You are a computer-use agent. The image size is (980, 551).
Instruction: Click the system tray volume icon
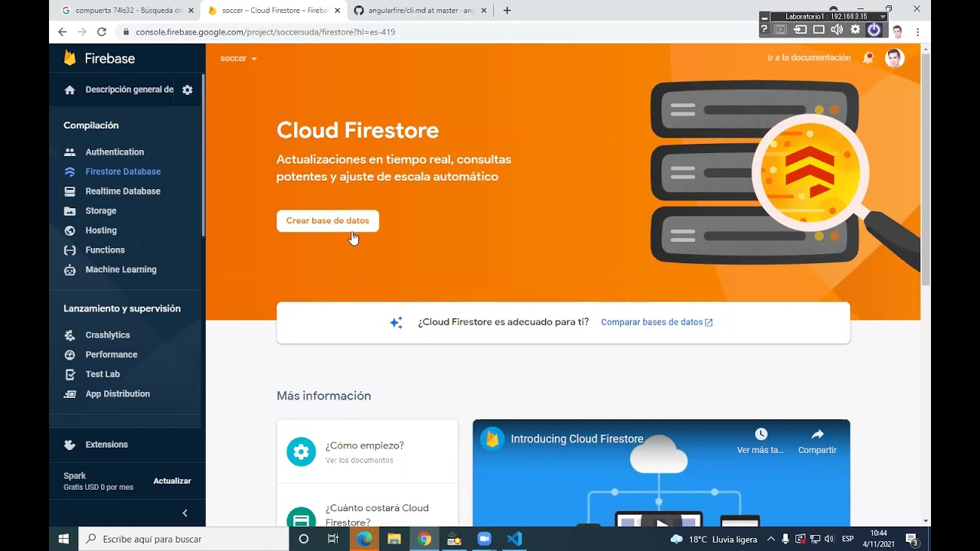(x=830, y=539)
